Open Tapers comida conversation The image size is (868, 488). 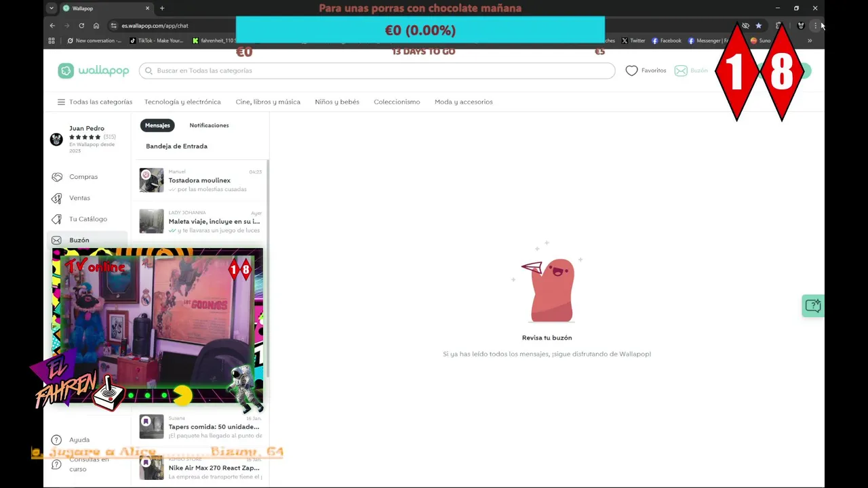[x=201, y=427]
